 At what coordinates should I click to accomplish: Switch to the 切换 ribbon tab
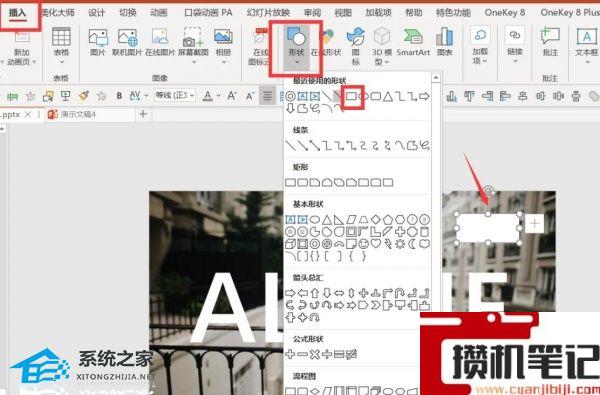click(127, 13)
